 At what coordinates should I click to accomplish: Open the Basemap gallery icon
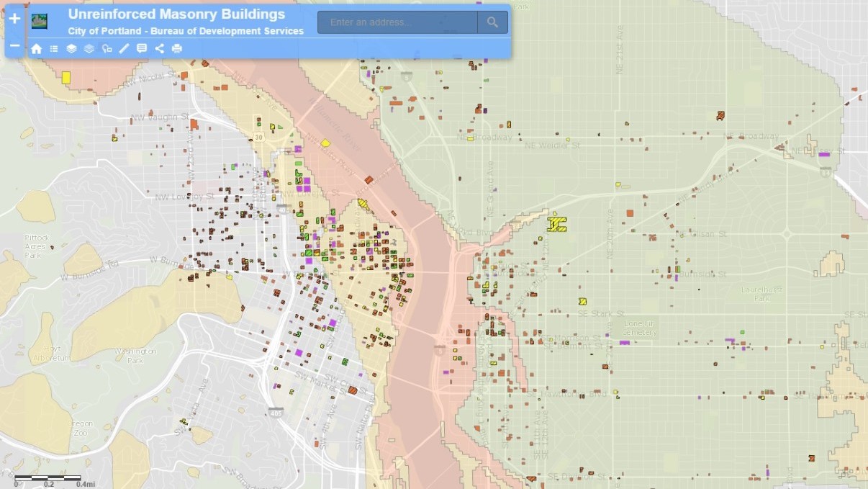point(89,49)
